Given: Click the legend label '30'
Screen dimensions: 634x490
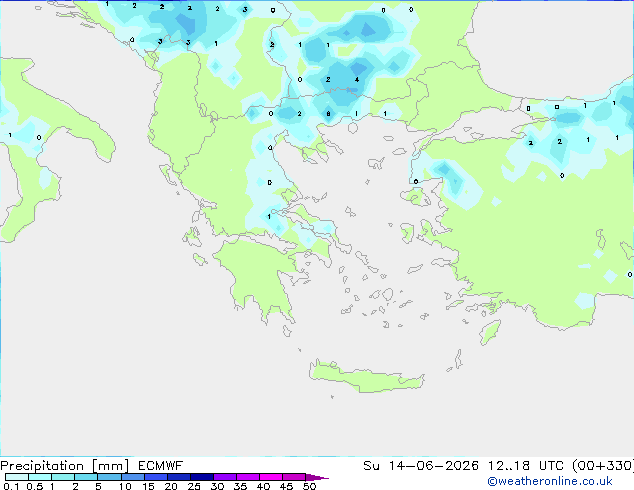Looking at the screenshot, I should [217, 486].
